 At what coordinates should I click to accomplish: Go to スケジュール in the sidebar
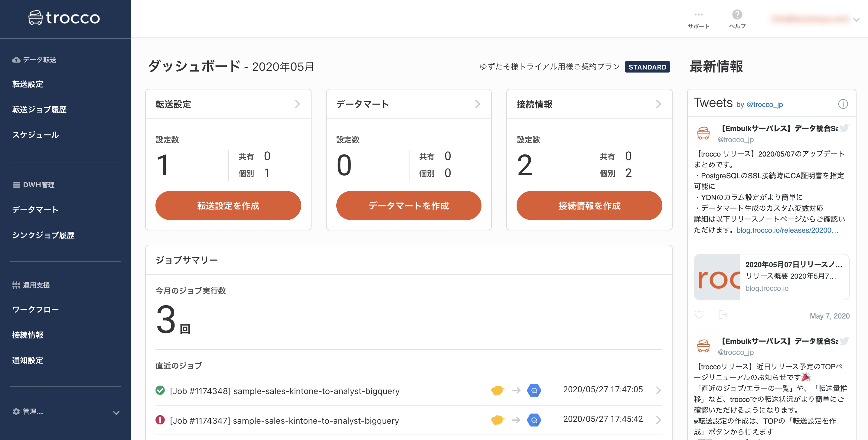35,135
